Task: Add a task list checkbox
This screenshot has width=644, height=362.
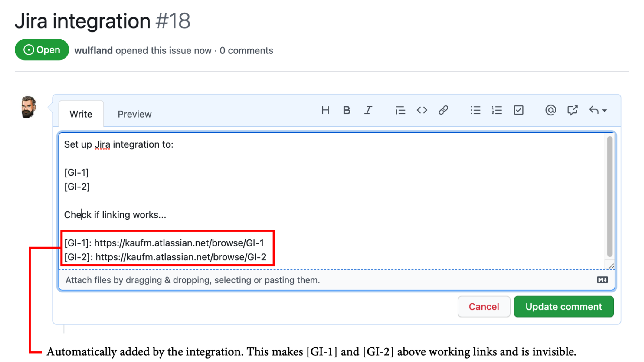Action: (x=518, y=110)
